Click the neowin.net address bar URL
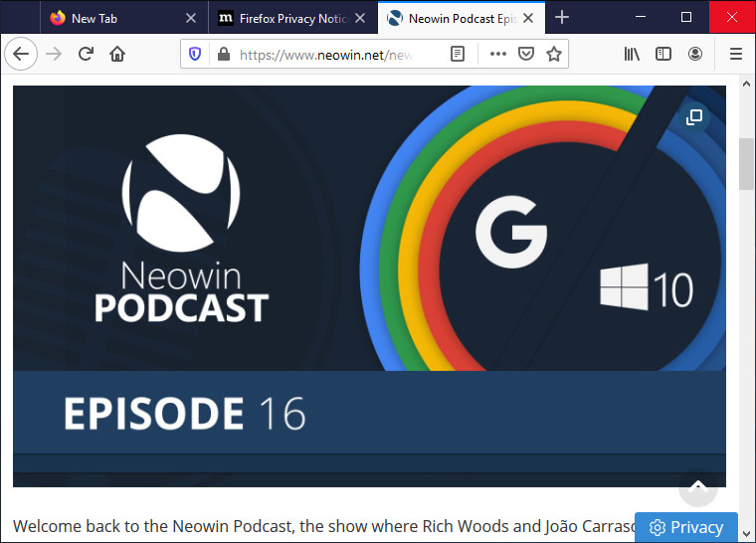The image size is (756, 543). coord(326,55)
